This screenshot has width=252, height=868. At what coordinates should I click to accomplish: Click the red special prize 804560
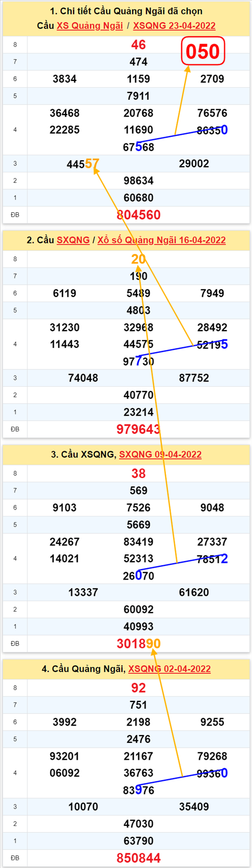coord(139,215)
